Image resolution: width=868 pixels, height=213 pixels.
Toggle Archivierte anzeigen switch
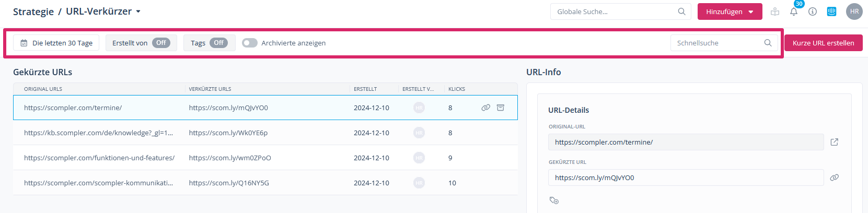pyautogui.click(x=250, y=43)
